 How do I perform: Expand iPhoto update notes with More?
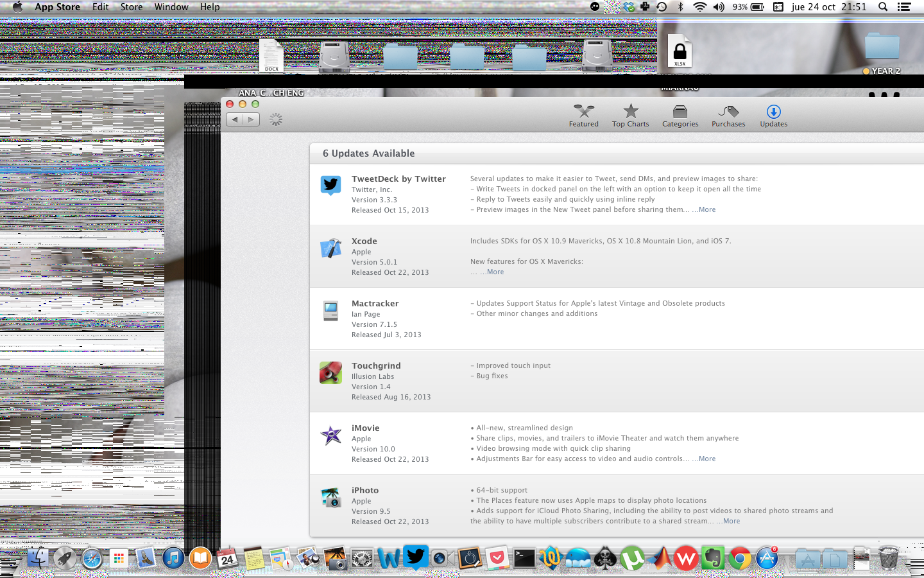click(731, 521)
